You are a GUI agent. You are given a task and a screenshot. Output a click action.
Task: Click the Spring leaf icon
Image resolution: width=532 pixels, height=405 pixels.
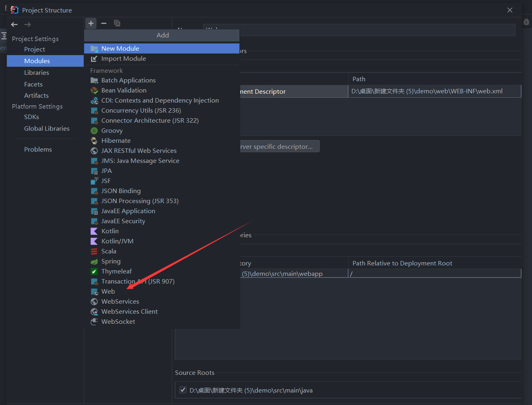tap(94, 261)
